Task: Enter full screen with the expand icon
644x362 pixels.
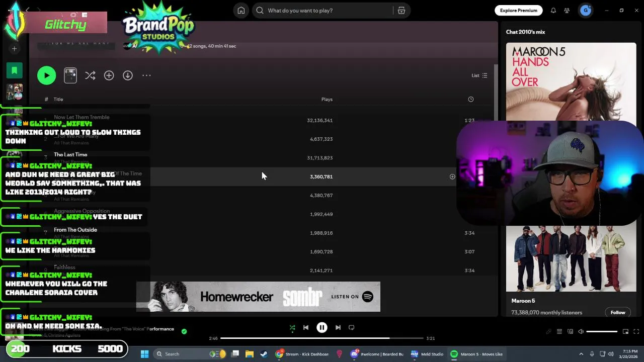Action: [636, 332]
